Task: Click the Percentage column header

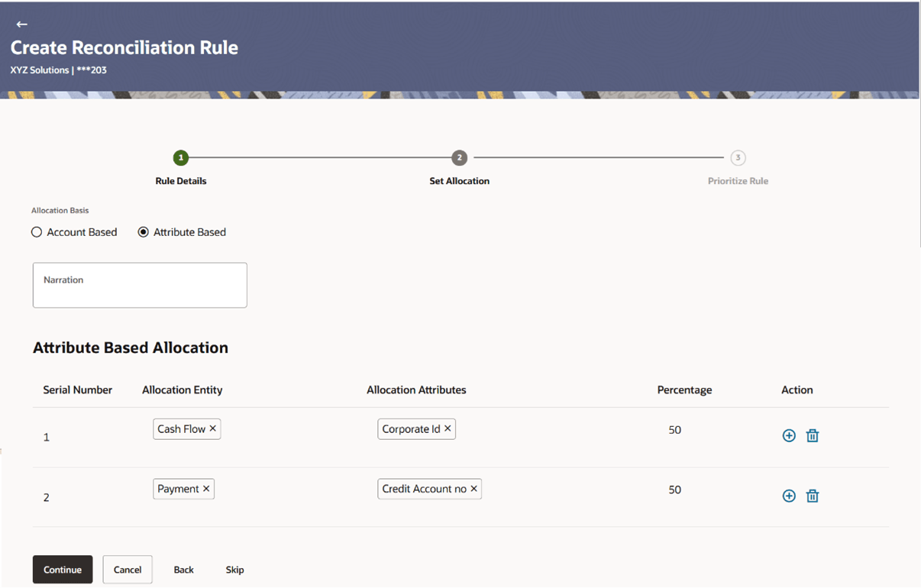Action: click(684, 389)
